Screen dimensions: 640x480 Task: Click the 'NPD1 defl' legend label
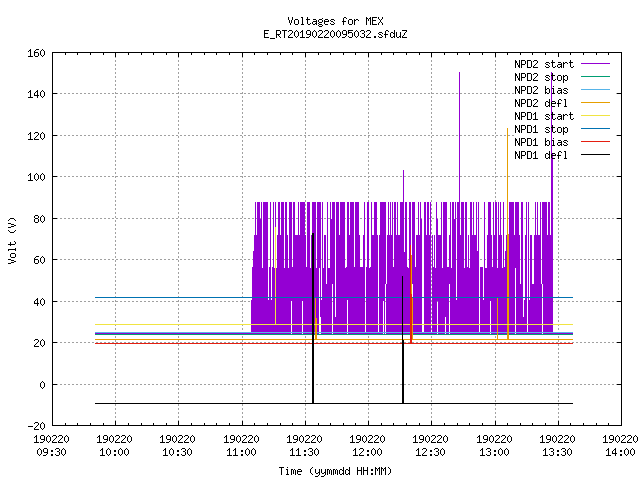pos(541,156)
